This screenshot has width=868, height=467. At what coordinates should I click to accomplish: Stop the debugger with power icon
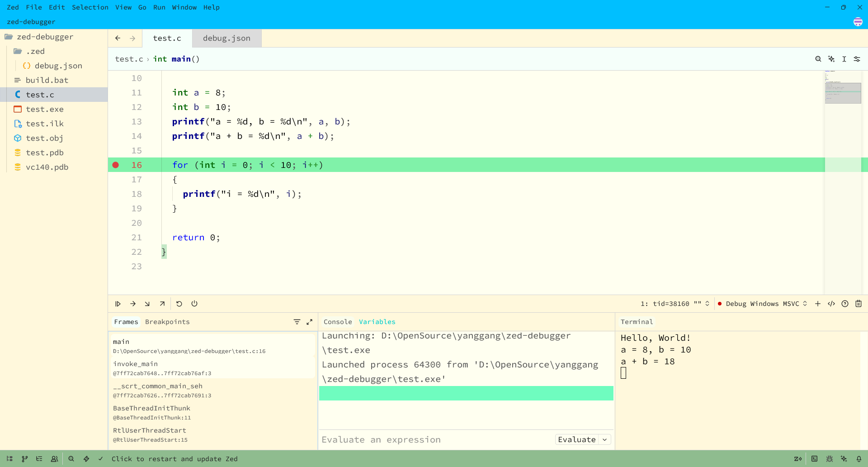194,304
